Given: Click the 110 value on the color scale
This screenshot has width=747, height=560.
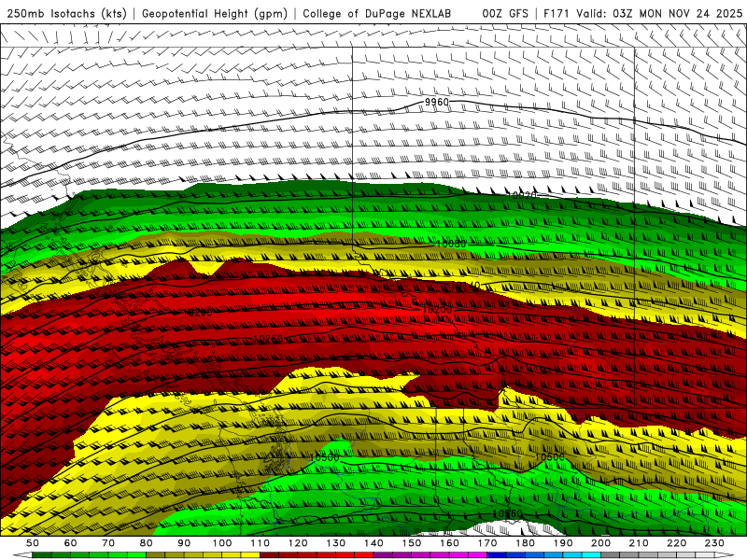Looking at the screenshot, I should 261,543.
